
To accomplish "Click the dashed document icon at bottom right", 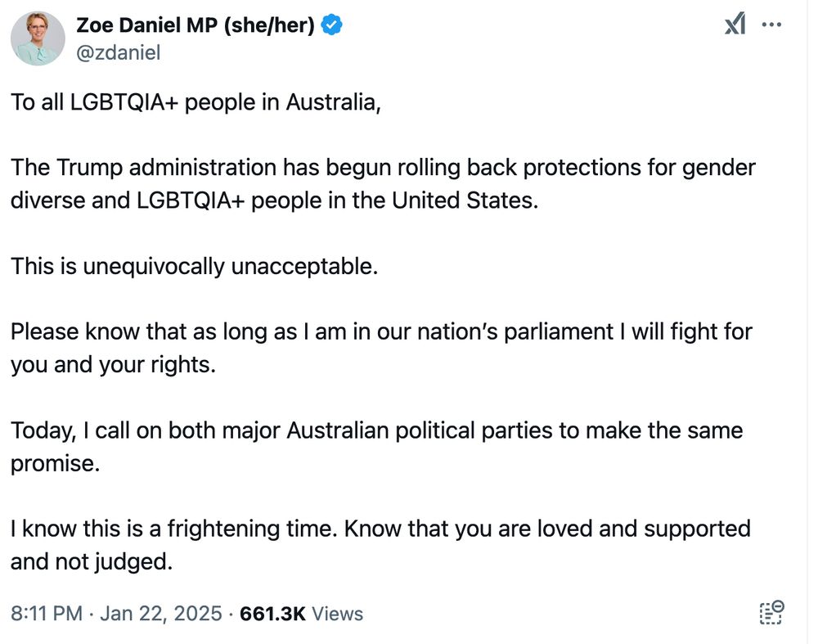I will click(x=771, y=613).
